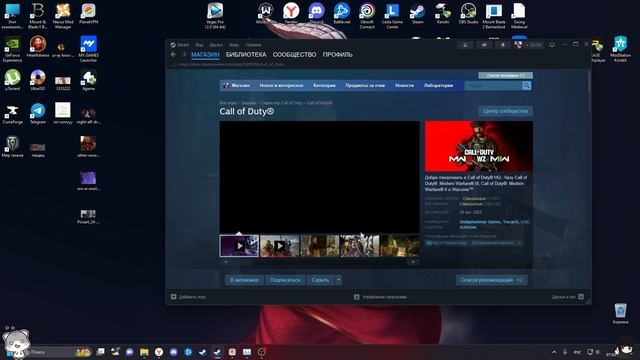Image resolution: width=640 pixels, height=360 pixels.
Task: Open Предметы за очки store link
Action: (365, 85)
